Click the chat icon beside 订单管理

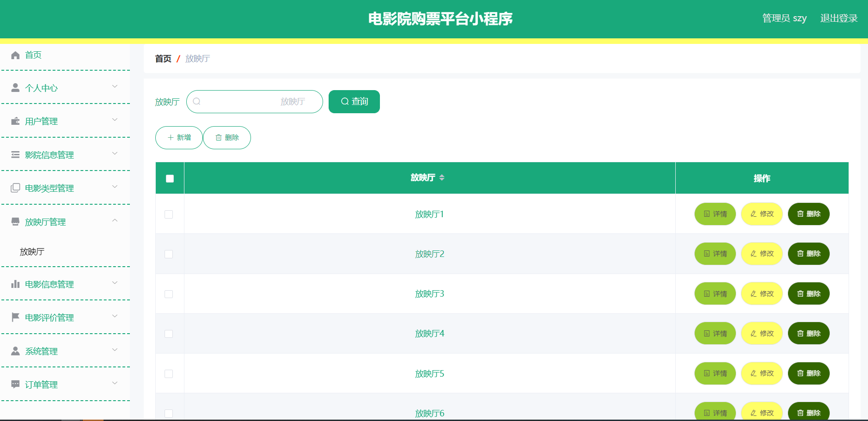pos(15,384)
